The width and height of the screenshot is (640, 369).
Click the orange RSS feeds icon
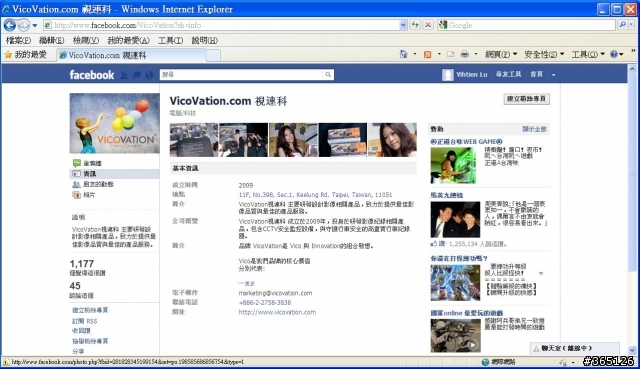(427, 54)
